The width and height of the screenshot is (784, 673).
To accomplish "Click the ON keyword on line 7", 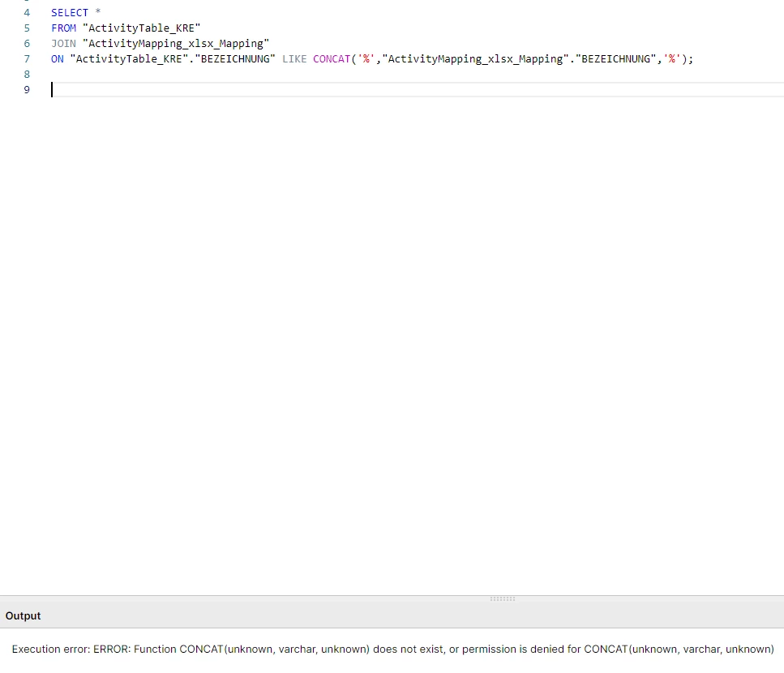I will [x=58, y=59].
